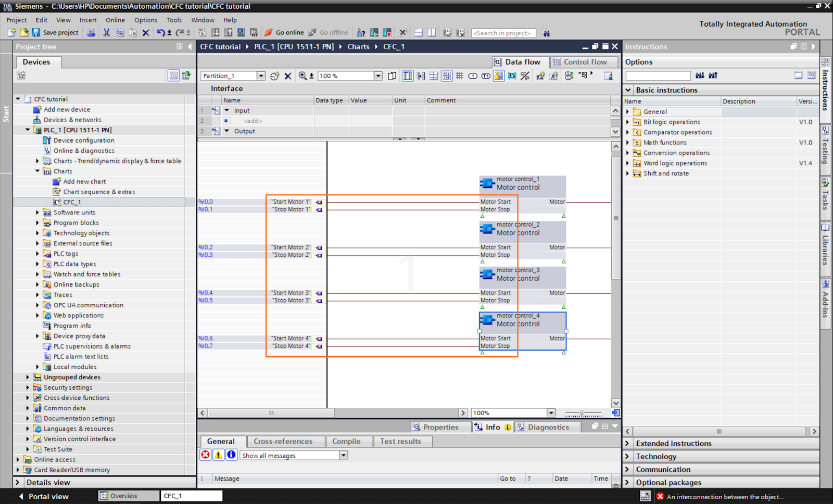Image resolution: width=833 pixels, height=504 pixels.
Task: Delete the current partition using the X icon
Action: pyautogui.click(x=288, y=75)
